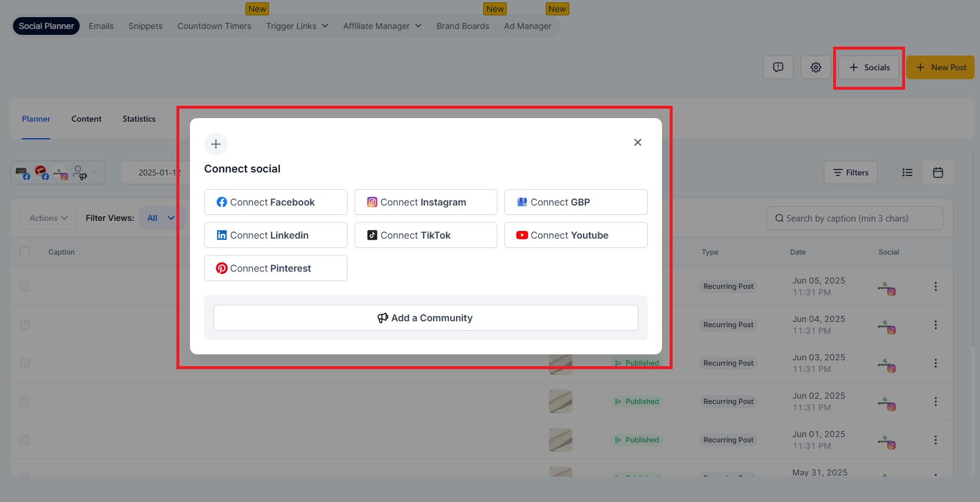Open post thumbnail in Jun 02, 2025 row

pyautogui.click(x=561, y=402)
